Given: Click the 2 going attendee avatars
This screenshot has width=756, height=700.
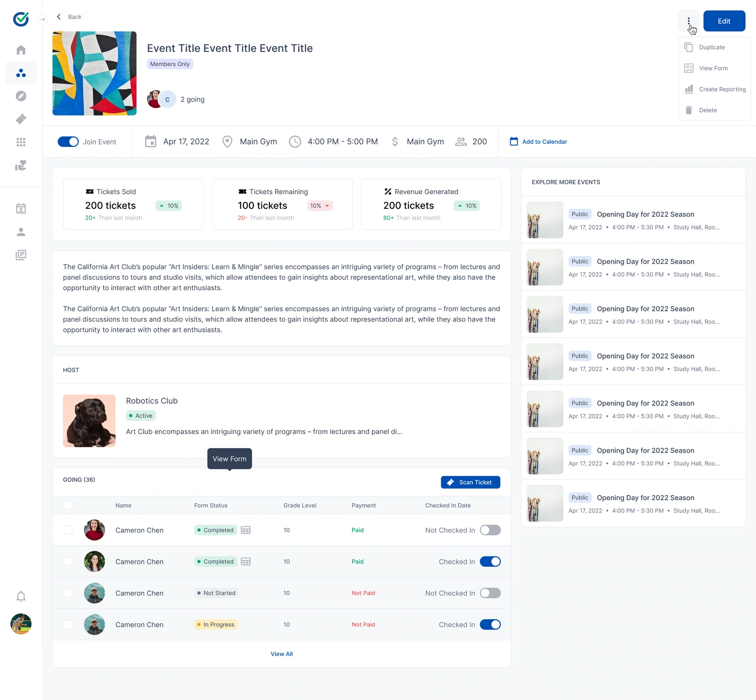Looking at the screenshot, I should tap(162, 99).
